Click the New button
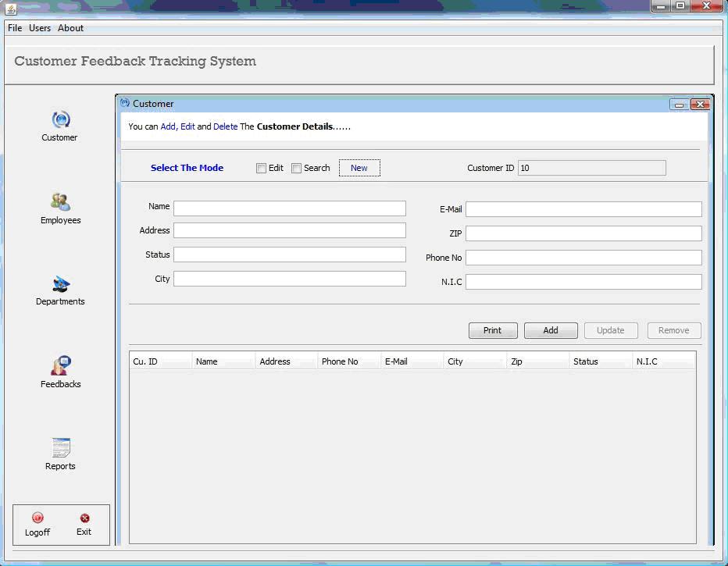This screenshot has height=566, width=728. coord(359,168)
